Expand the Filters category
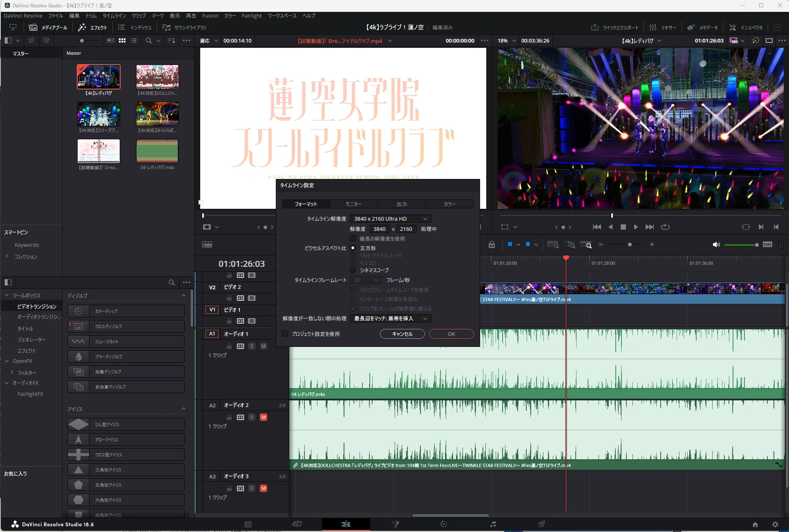The width and height of the screenshot is (789, 532). click(x=12, y=372)
